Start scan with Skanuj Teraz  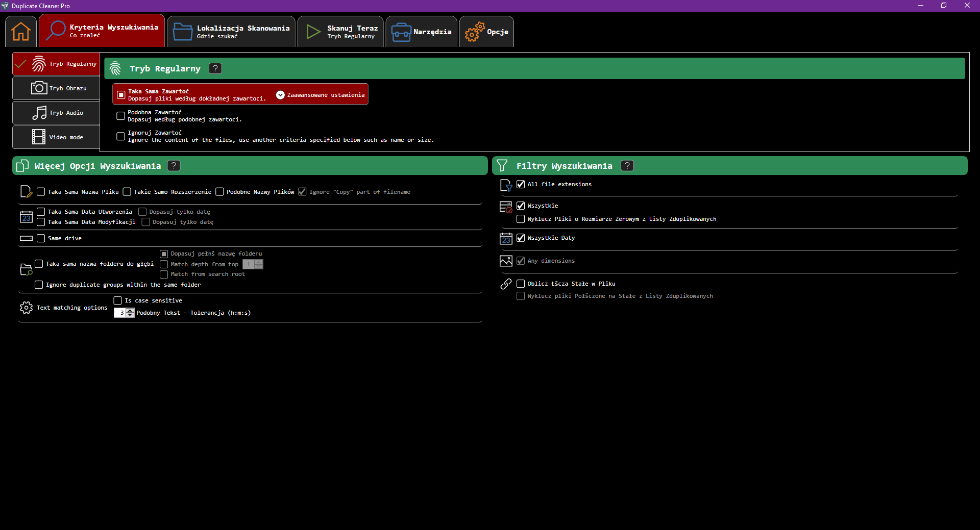(340, 32)
